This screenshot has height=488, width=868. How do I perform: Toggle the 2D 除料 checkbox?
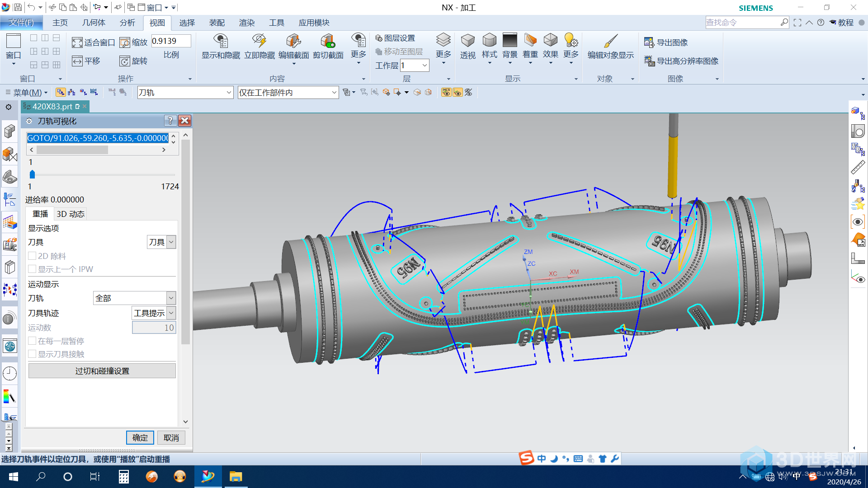32,256
